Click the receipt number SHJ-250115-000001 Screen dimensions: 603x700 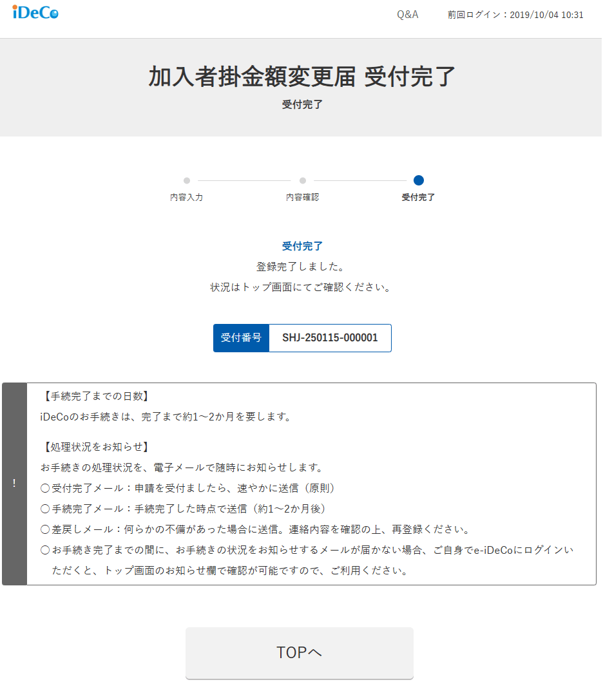(x=330, y=338)
